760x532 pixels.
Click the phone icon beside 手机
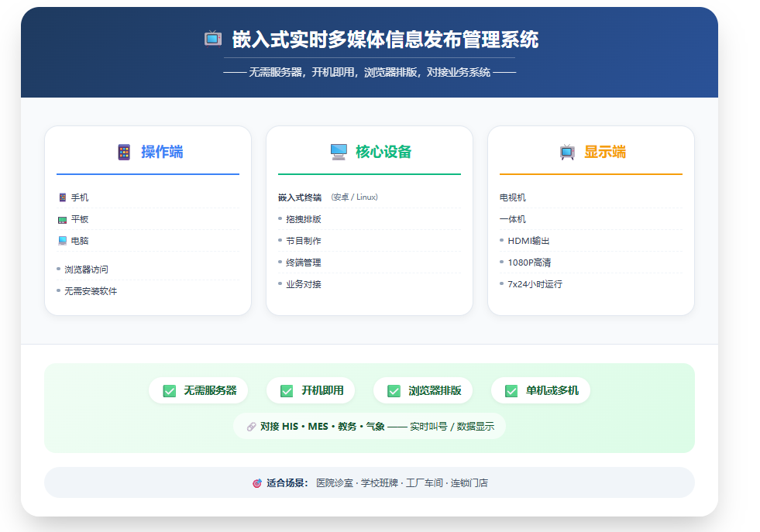coord(63,197)
